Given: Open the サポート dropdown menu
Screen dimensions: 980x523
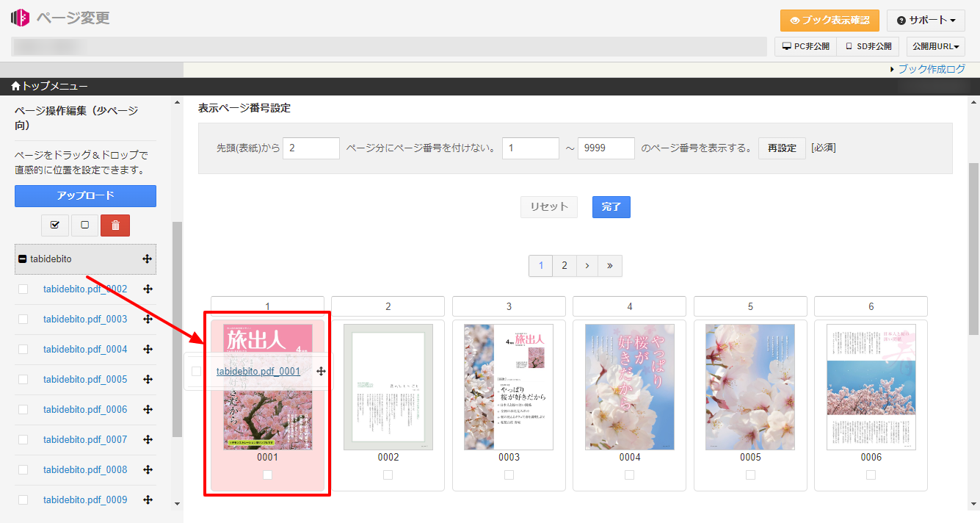Looking at the screenshot, I should coord(925,21).
